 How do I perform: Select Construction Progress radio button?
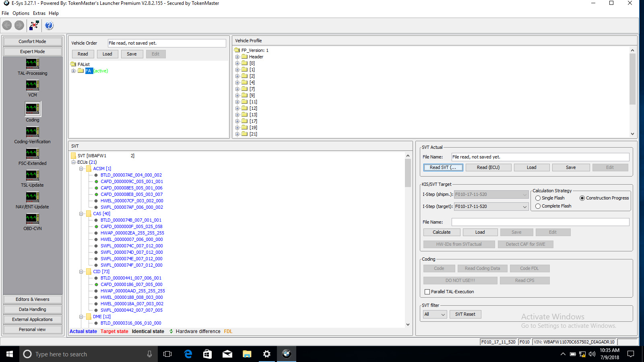582,198
